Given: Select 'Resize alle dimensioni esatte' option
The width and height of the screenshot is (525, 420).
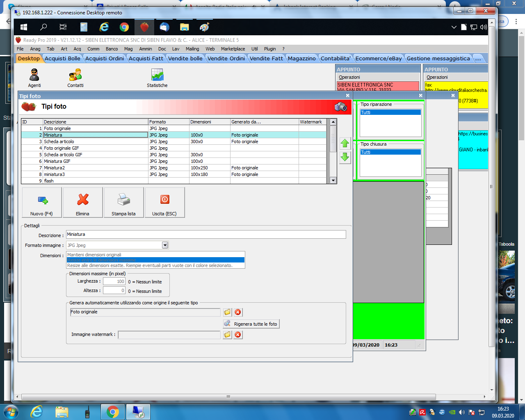Looking at the screenshot, I should 150,265.
